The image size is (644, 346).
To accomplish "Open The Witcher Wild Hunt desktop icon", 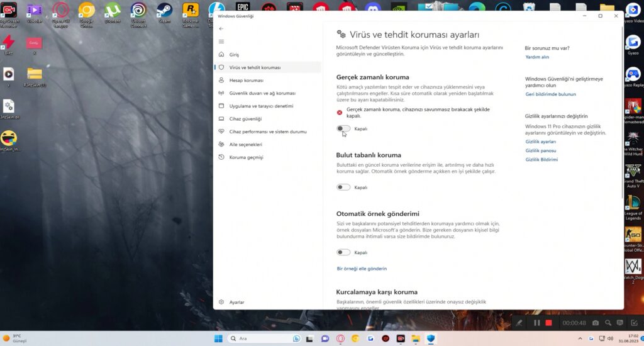I will pyautogui.click(x=633, y=143).
